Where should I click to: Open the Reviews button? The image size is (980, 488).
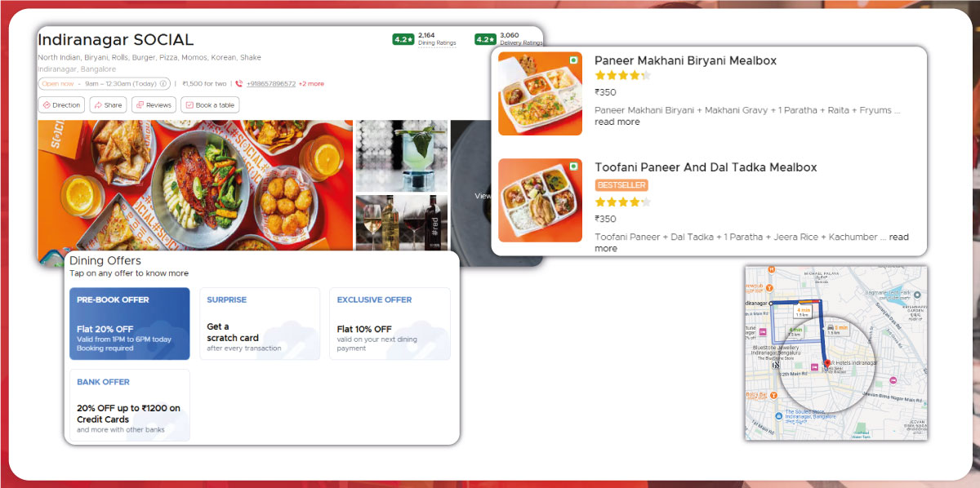(154, 105)
